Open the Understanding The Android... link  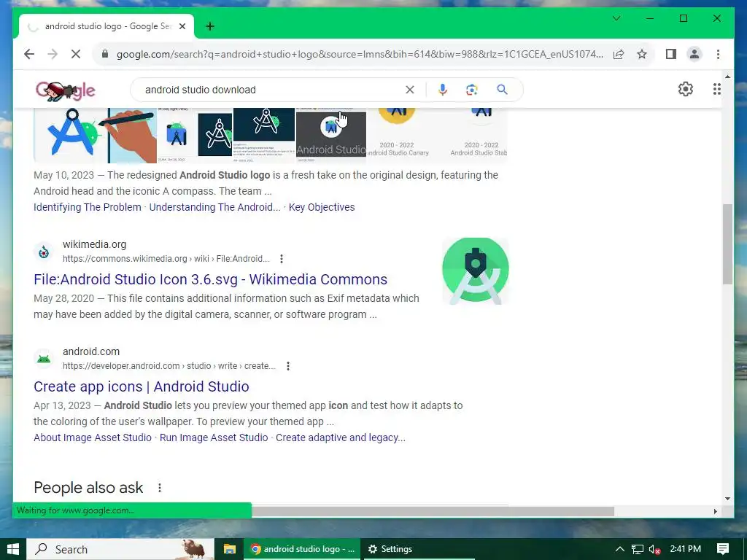(215, 207)
